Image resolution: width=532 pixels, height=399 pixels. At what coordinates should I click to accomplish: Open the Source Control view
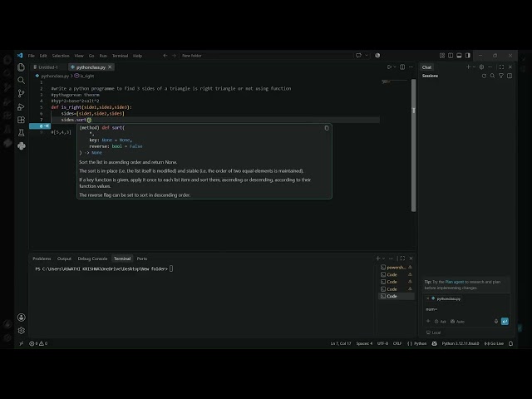pos(21,93)
